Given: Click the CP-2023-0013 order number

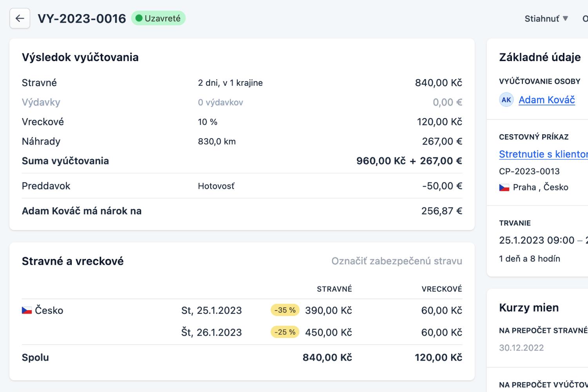Looking at the screenshot, I should [529, 171].
